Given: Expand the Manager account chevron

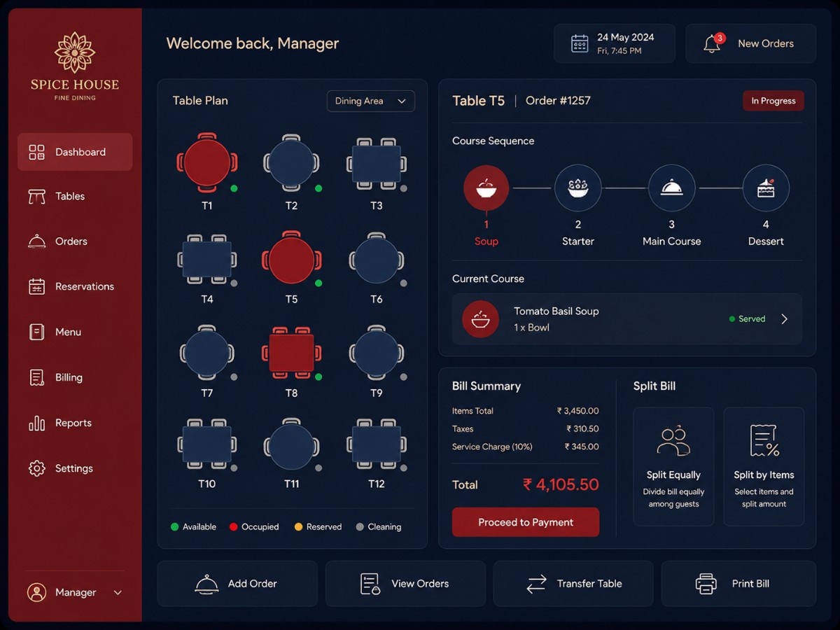Looking at the screenshot, I should (118, 593).
